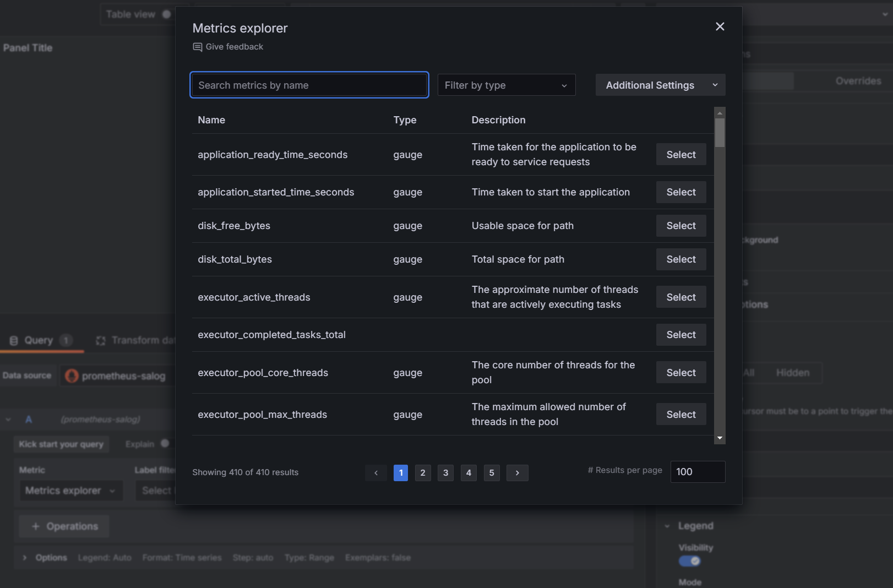This screenshot has height=588, width=893.
Task: Collapse query A row chevron
Action: point(8,420)
